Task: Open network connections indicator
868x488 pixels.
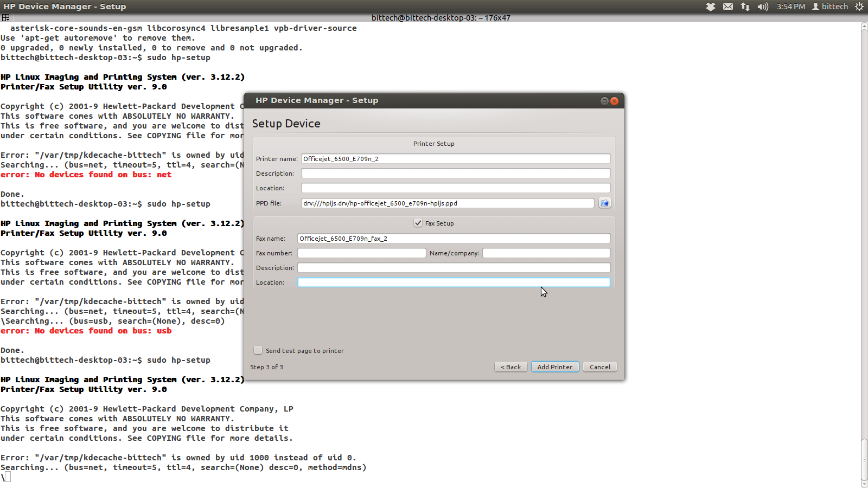Action: pyautogui.click(x=745, y=7)
